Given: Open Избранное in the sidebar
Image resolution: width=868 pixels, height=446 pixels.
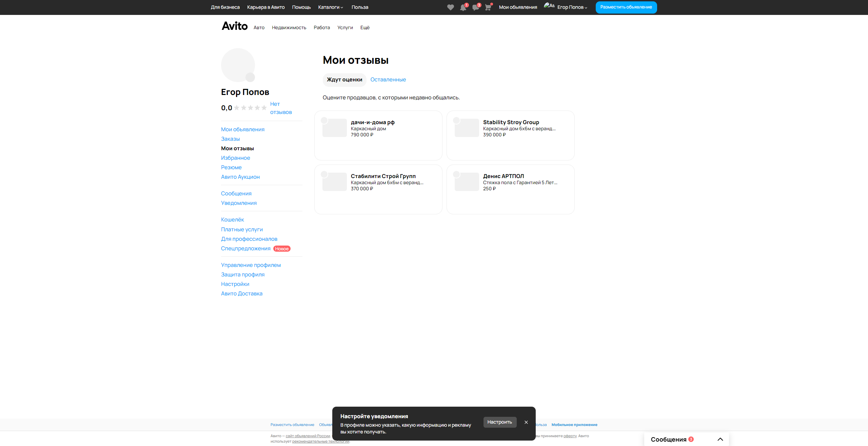Looking at the screenshot, I should 235,158.
